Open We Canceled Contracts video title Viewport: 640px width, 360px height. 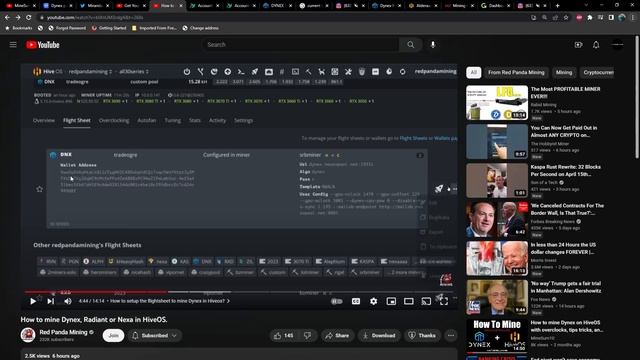tap(567, 209)
